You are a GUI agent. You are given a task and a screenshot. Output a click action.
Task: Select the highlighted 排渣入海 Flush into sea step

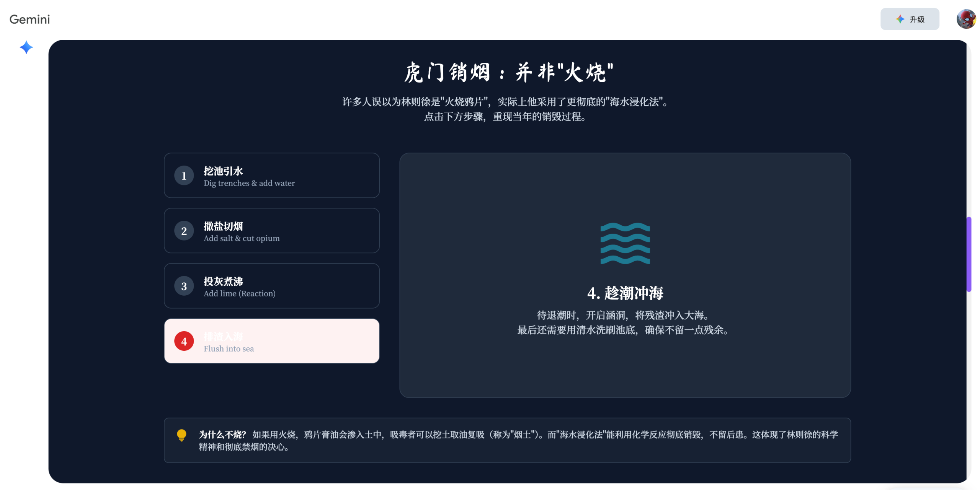click(x=271, y=341)
